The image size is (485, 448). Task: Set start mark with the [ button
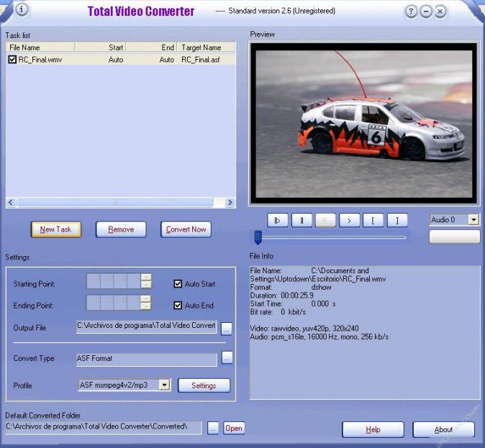point(373,221)
